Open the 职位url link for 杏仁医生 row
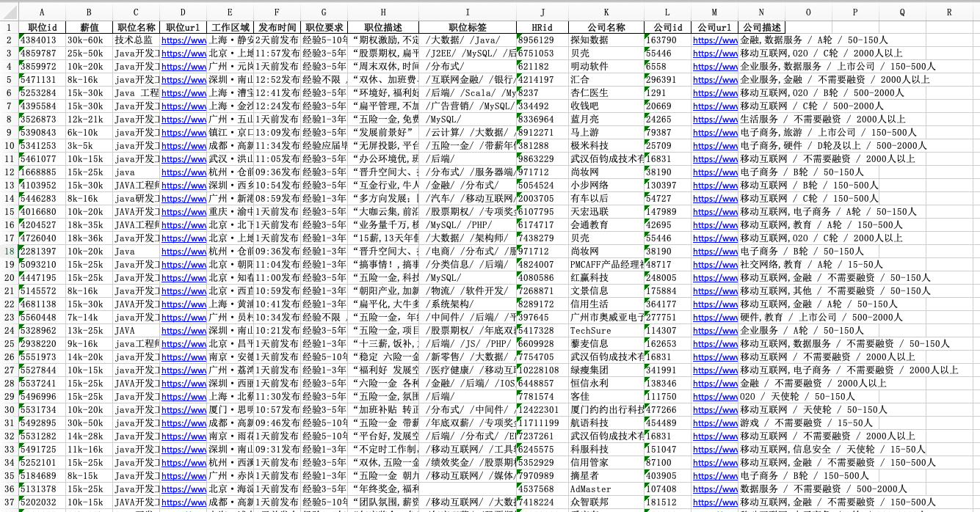Viewport: 980px width, 512px height. click(183, 93)
